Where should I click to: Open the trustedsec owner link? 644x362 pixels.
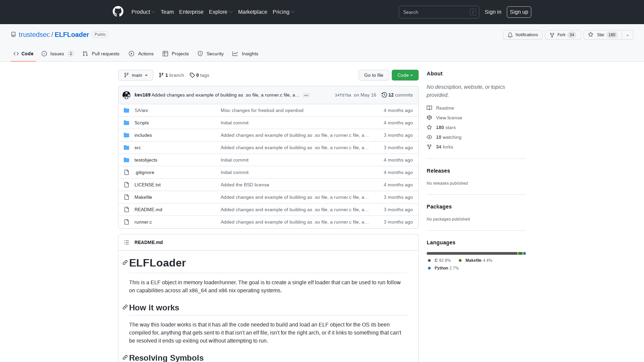(34, 35)
